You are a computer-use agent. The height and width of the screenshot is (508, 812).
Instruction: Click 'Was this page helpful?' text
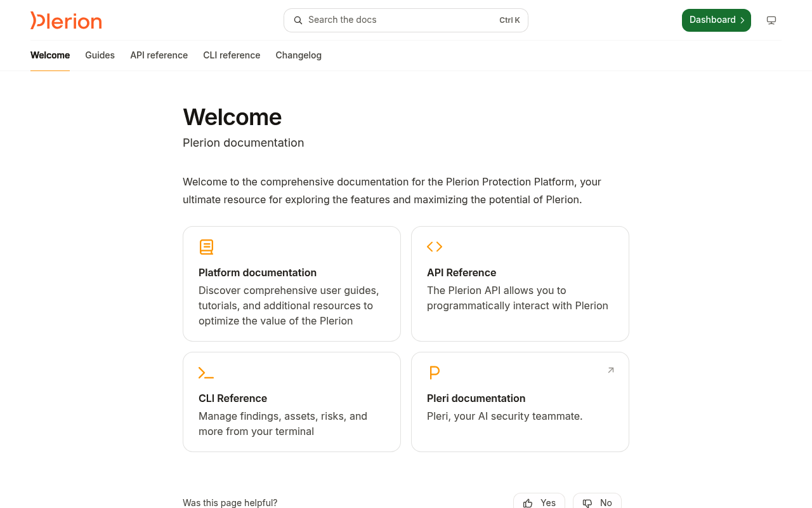[230, 502]
